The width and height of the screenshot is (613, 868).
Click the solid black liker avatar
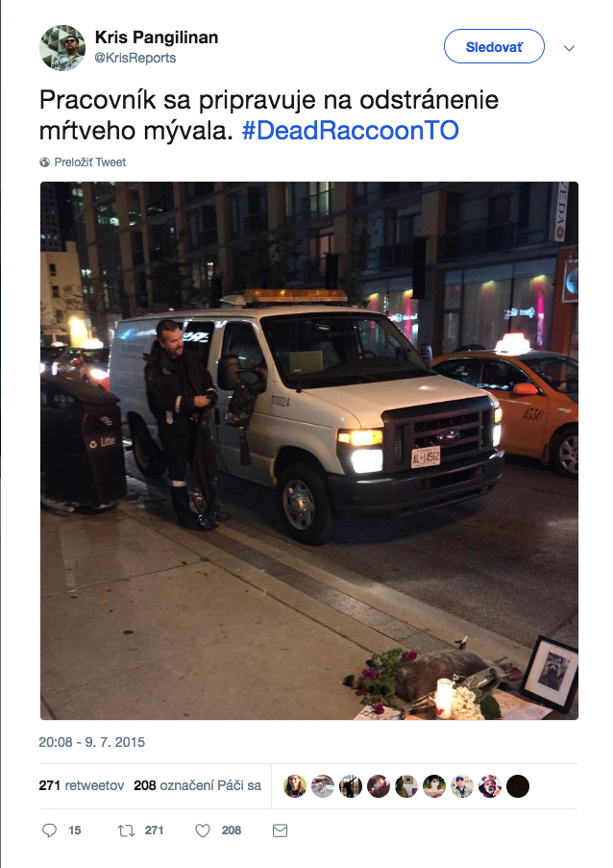coord(518,786)
